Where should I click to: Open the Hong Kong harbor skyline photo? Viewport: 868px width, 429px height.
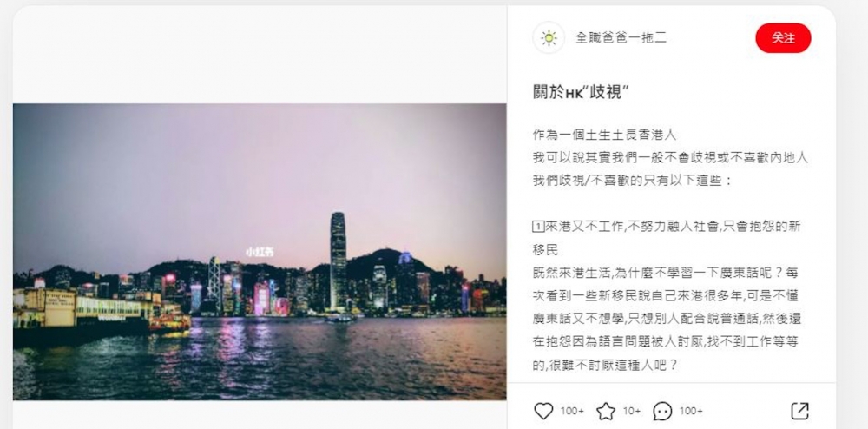click(x=260, y=252)
